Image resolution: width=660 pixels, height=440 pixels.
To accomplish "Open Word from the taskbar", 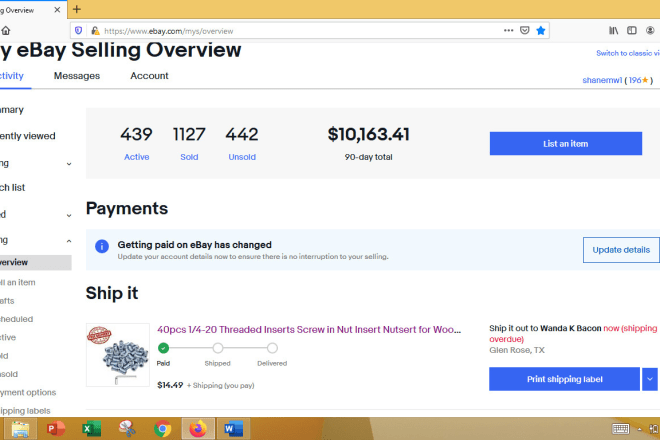I will 234,429.
